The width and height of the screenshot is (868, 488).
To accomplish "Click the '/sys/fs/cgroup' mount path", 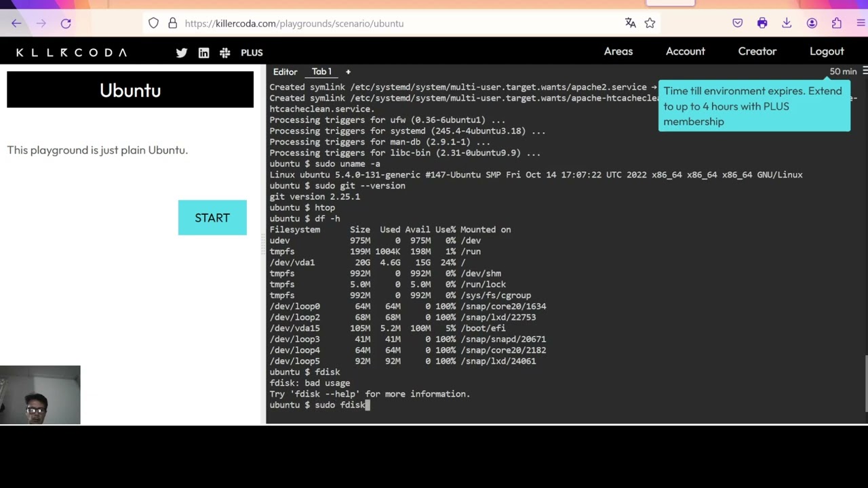I will pyautogui.click(x=496, y=296).
